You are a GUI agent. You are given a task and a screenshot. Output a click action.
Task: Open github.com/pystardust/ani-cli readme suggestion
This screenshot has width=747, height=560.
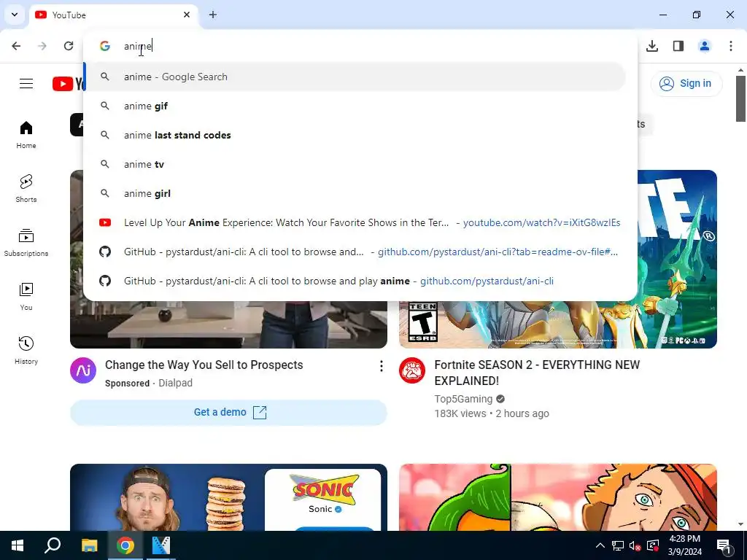[355, 252]
